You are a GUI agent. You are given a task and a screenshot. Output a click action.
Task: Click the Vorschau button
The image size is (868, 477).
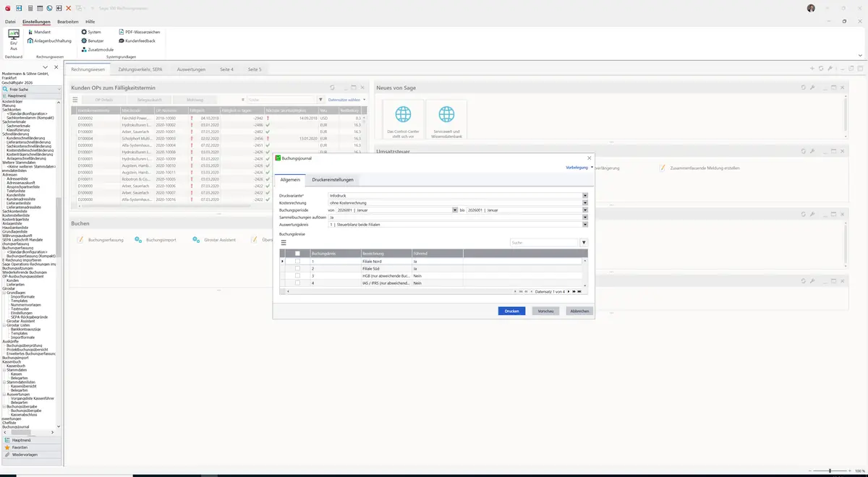tap(546, 311)
